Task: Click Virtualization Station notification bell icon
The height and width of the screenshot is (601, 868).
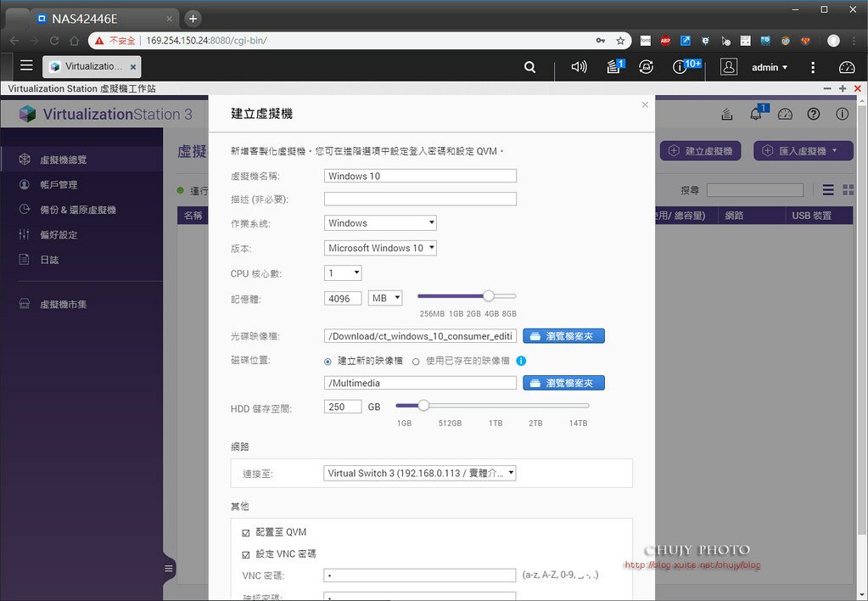Action: tap(757, 113)
